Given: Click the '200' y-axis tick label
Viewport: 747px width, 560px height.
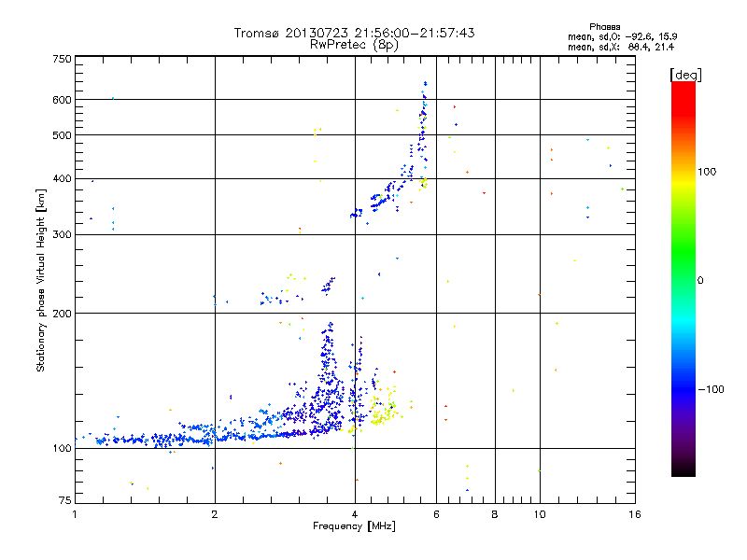Looking at the screenshot, I should 62,314.
